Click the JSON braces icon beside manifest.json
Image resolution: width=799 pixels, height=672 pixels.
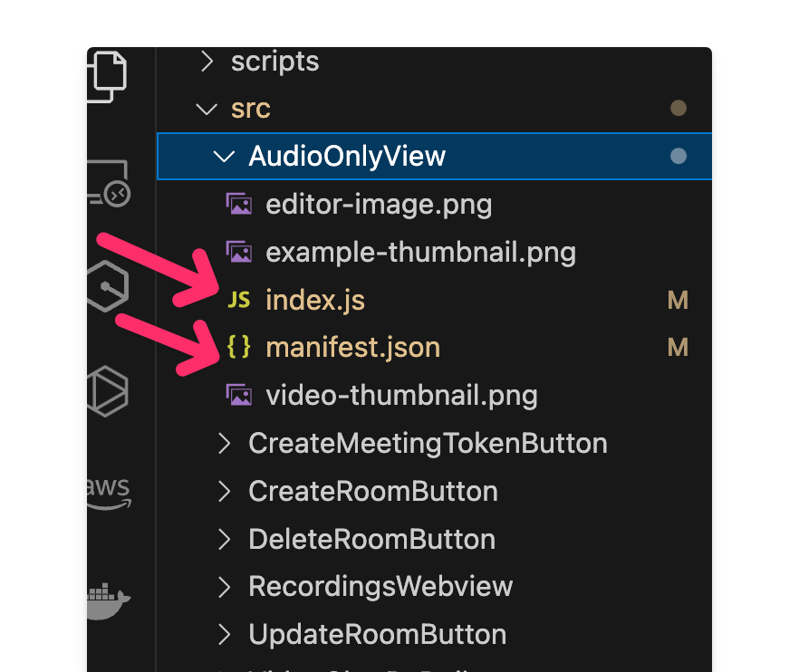tap(237, 347)
